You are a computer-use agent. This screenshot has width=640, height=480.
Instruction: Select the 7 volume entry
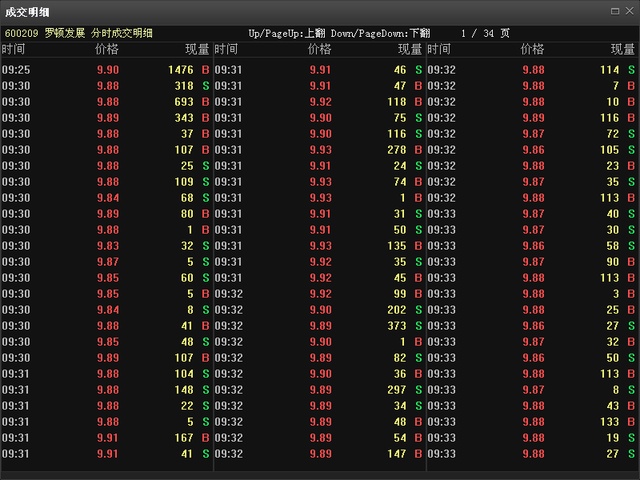[x=616, y=86]
